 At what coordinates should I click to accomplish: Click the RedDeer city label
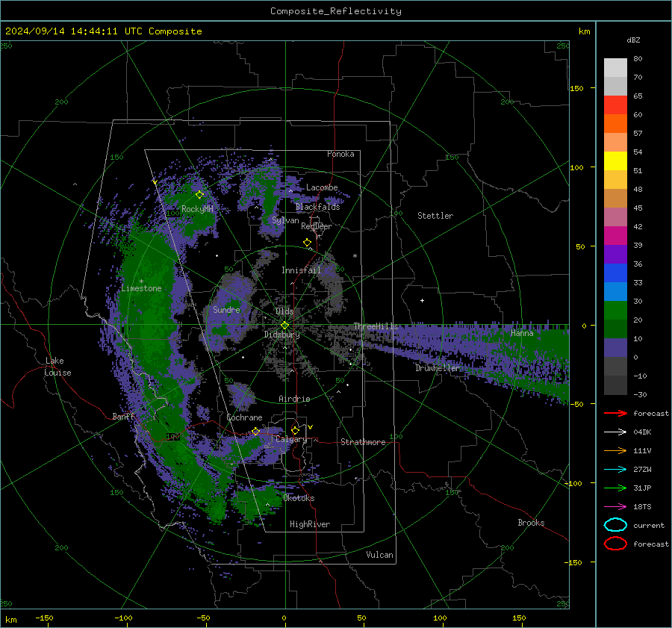pyautogui.click(x=317, y=226)
